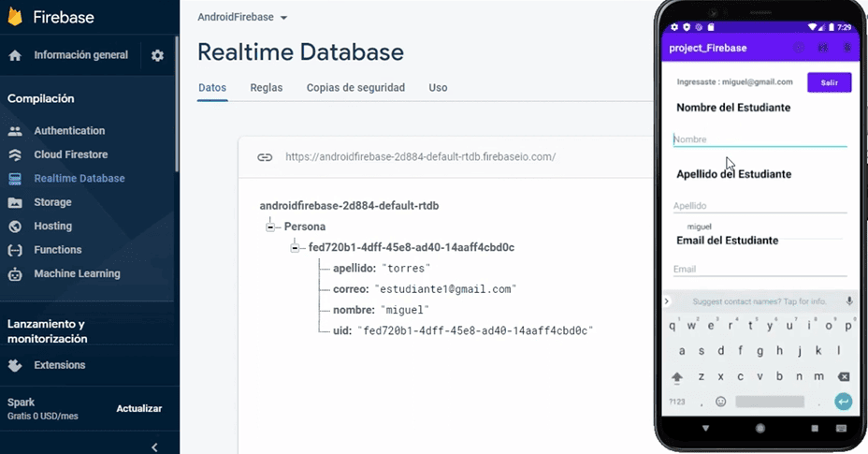Collapse the sidebar with the chevron
The height and width of the screenshot is (454, 868).
coord(154,447)
